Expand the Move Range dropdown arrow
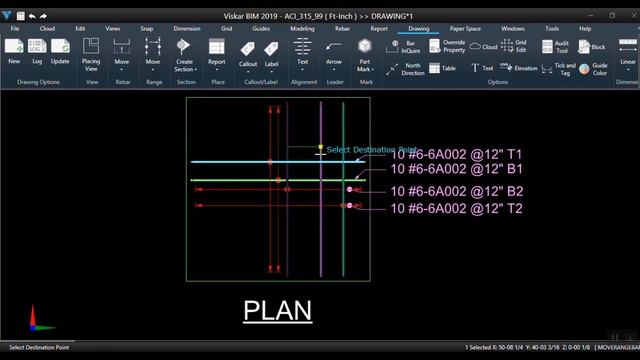The height and width of the screenshot is (360, 640). click(x=153, y=70)
